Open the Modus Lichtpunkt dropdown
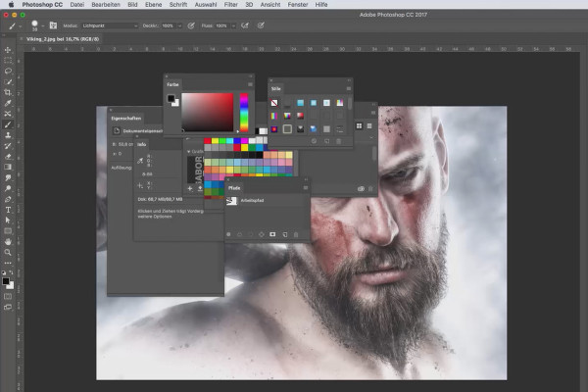 pos(110,25)
